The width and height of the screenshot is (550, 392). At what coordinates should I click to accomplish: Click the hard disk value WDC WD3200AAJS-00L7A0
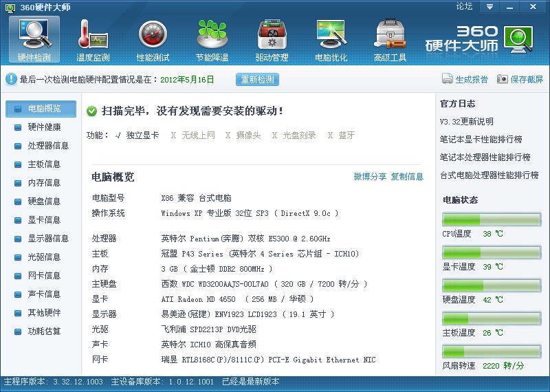pos(264,284)
